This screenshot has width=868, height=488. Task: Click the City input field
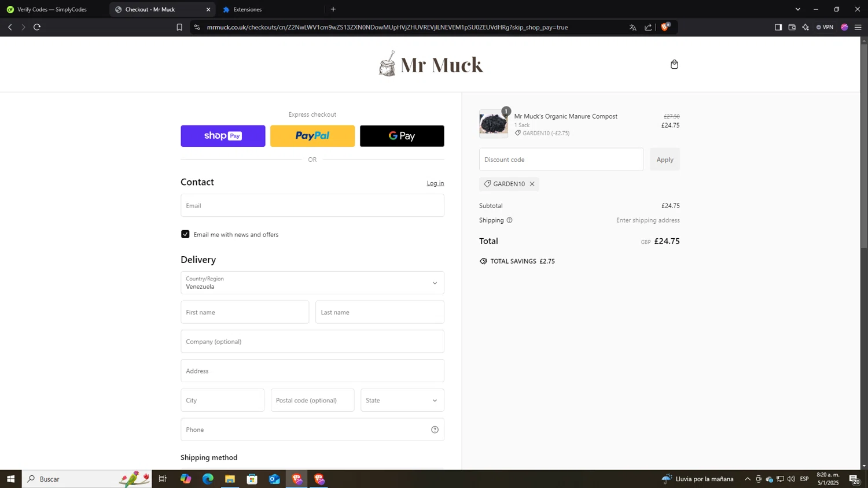(222, 400)
